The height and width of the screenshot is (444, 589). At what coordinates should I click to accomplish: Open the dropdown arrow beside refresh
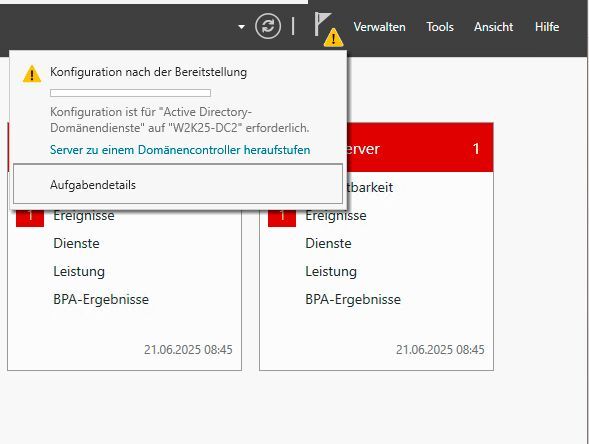pyautogui.click(x=242, y=27)
